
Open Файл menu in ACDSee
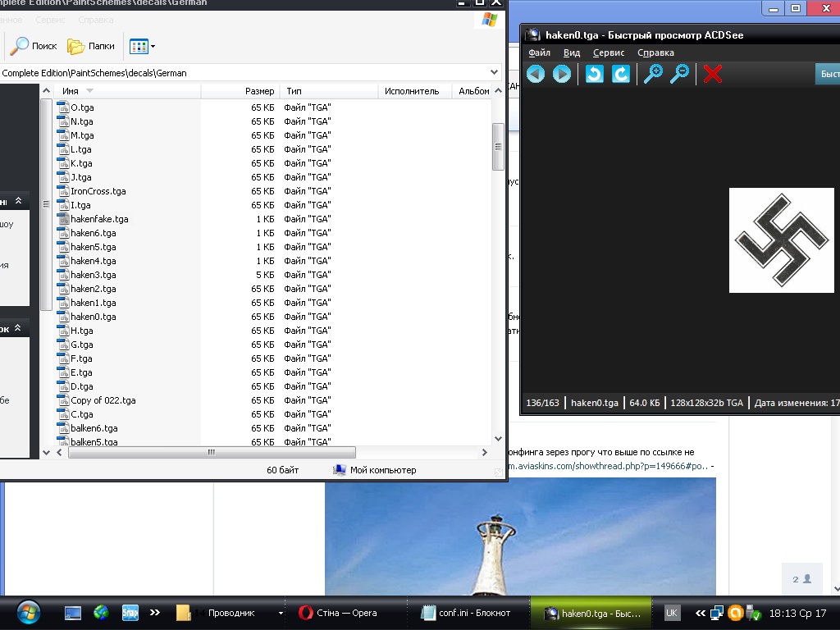pyautogui.click(x=540, y=52)
